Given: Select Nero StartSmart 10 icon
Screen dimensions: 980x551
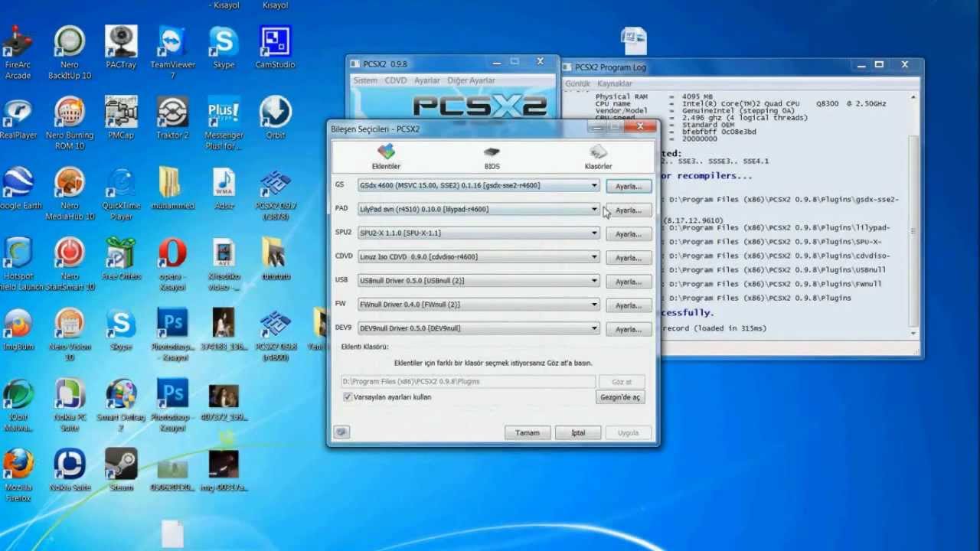Looking at the screenshot, I should (x=70, y=265).
